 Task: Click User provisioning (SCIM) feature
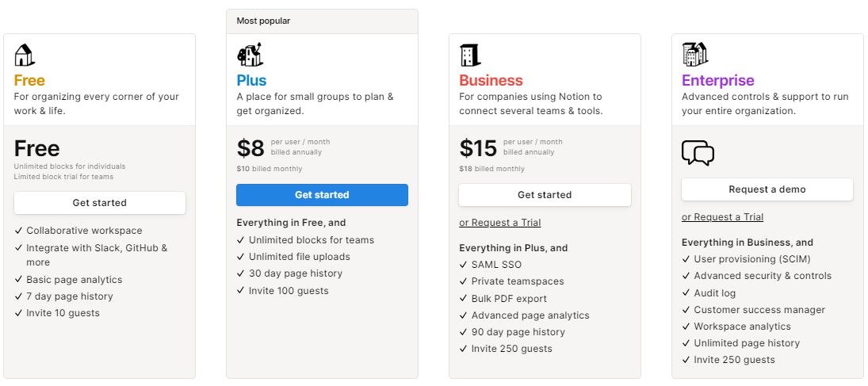(x=745, y=259)
